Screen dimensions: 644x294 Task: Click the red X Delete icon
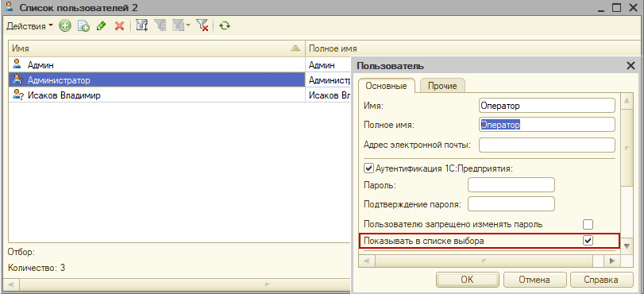(x=120, y=26)
